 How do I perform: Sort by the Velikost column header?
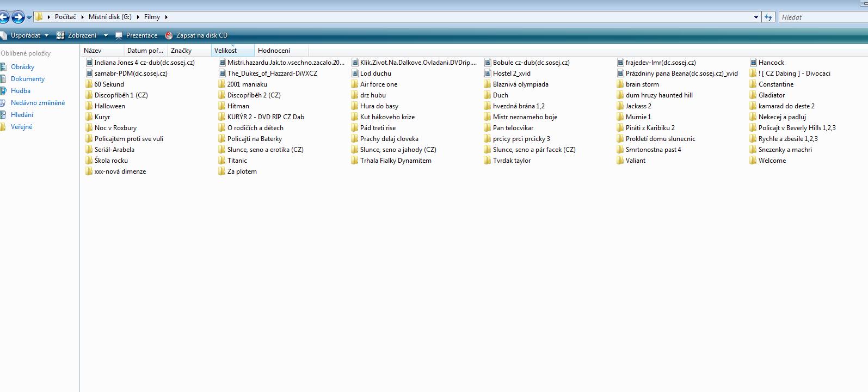232,51
